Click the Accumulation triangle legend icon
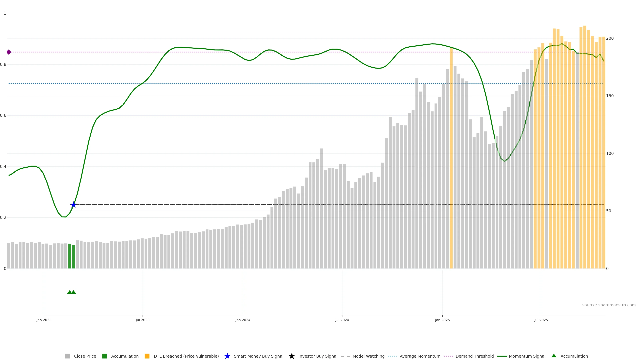This screenshot has width=644, height=362. 554,356
